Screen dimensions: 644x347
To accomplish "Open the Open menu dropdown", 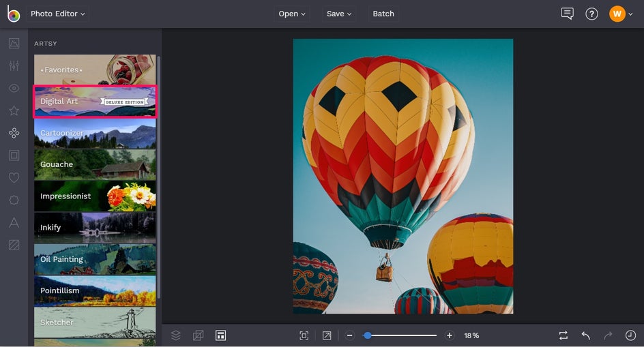I will coord(292,14).
